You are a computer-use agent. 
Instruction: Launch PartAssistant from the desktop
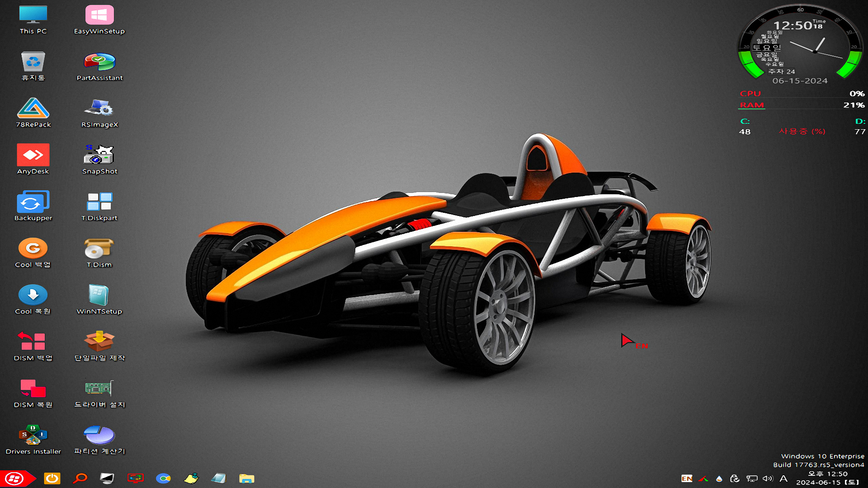coord(99,67)
